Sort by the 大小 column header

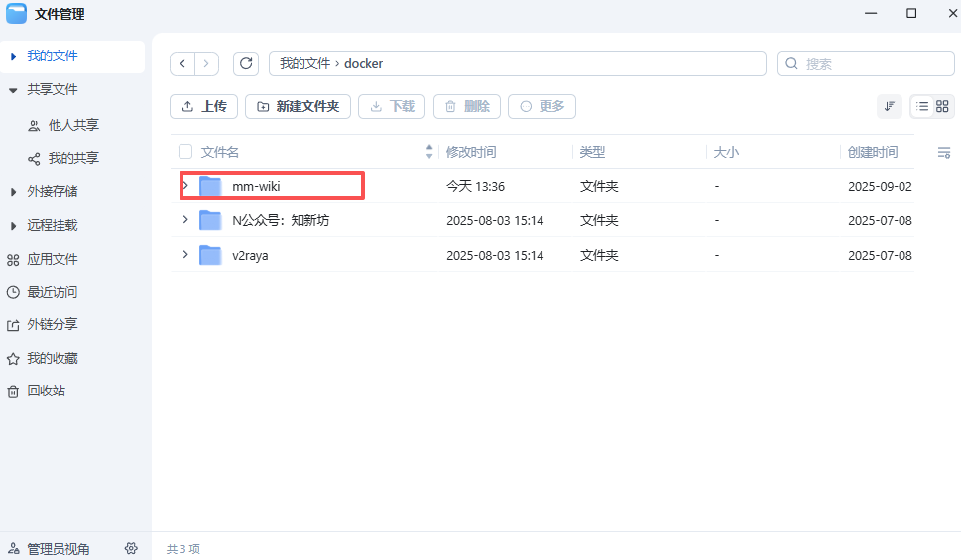(x=726, y=152)
